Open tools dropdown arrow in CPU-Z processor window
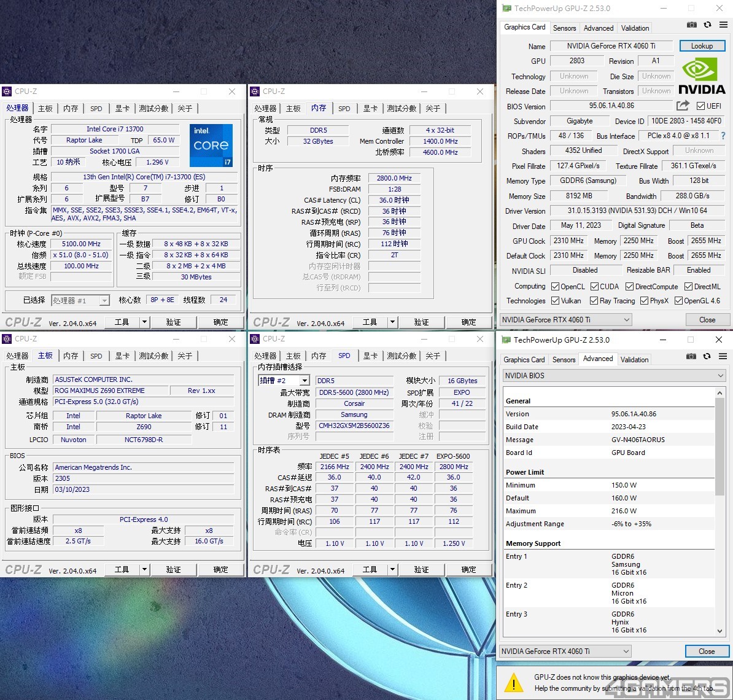 click(x=144, y=322)
